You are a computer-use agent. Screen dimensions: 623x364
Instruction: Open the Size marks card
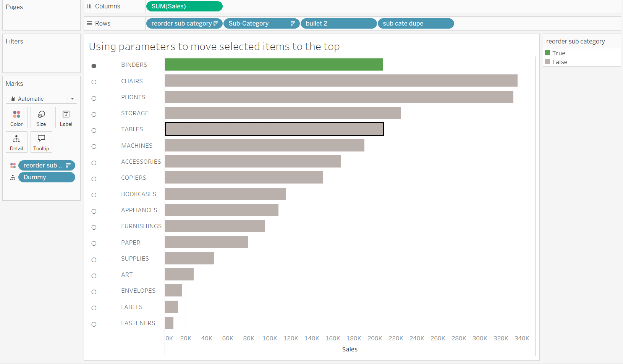[41, 118]
